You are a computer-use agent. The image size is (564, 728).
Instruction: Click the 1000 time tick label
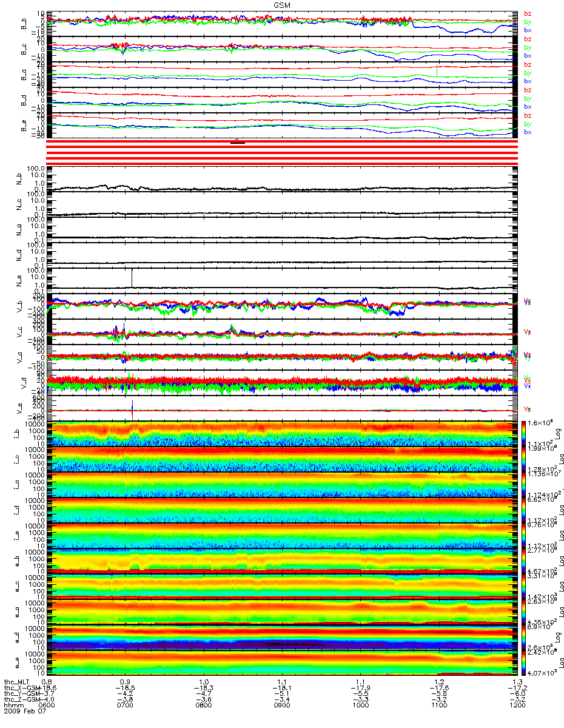click(x=360, y=706)
